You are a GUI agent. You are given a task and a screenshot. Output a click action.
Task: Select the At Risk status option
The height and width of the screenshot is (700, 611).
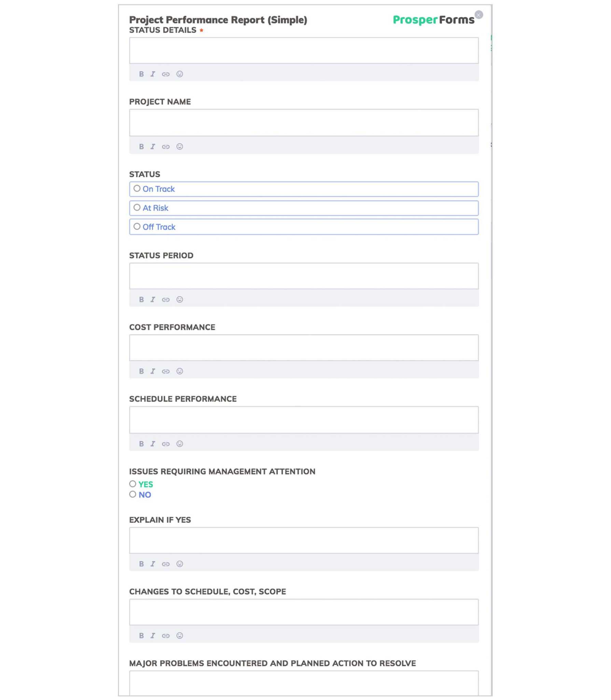click(137, 207)
